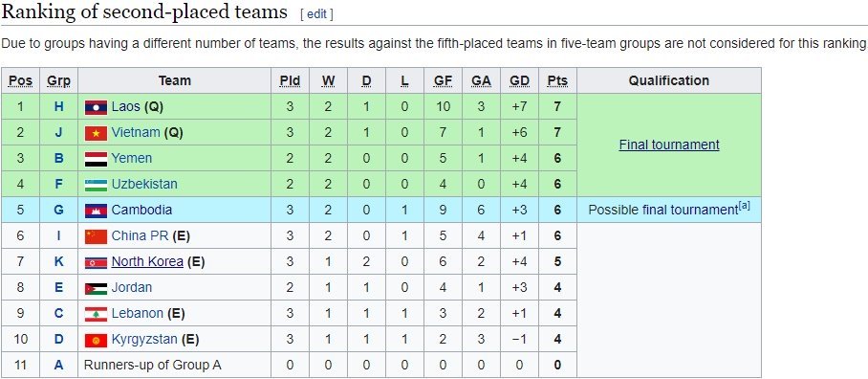Click the Jordan flag icon
The height and width of the screenshot is (379, 868).
[96, 288]
